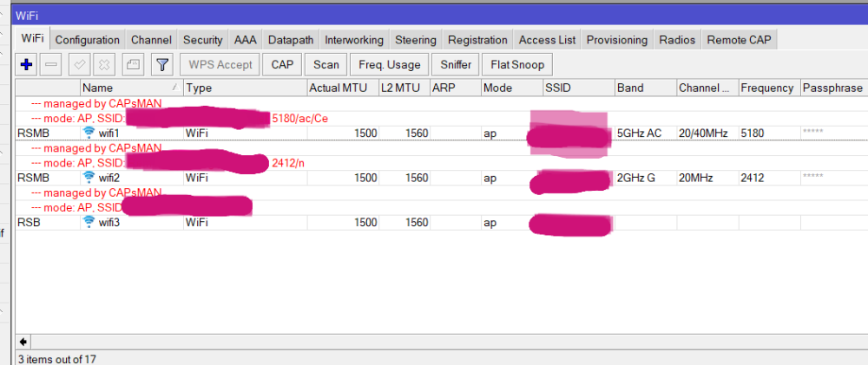Go to the Remote CAP tab
This screenshot has height=365, width=868.
[x=739, y=40]
